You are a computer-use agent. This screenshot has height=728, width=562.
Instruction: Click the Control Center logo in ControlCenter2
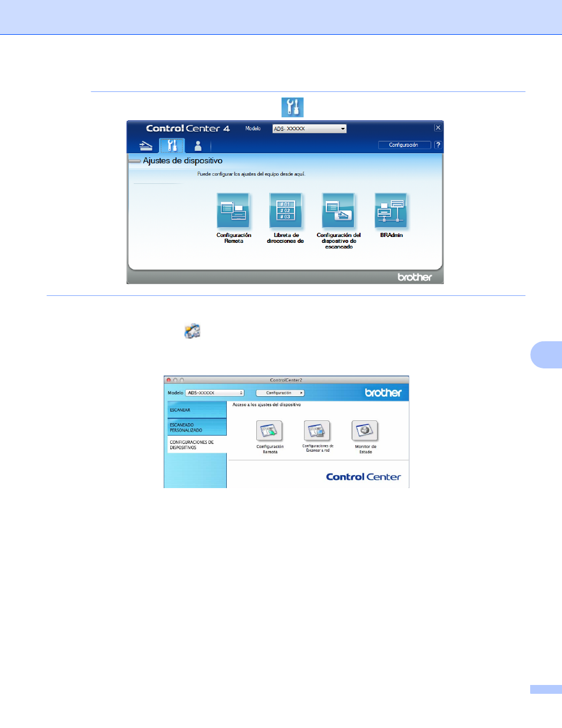coord(363,477)
